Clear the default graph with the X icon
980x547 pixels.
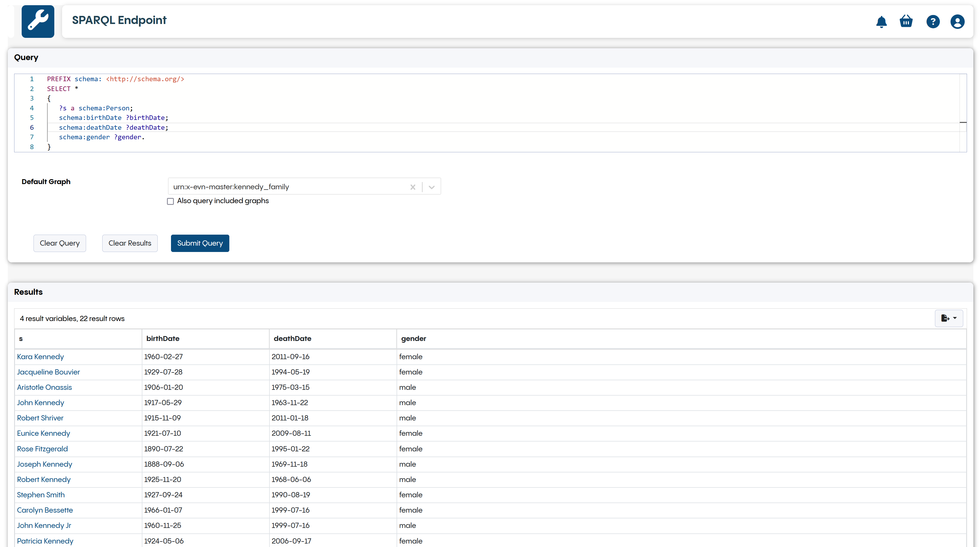click(413, 187)
